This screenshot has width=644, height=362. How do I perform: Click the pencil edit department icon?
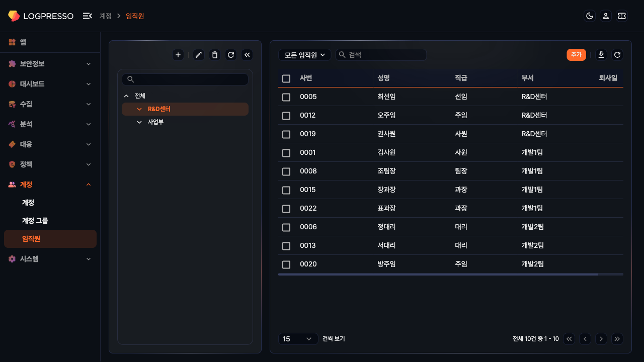pos(199,55)
